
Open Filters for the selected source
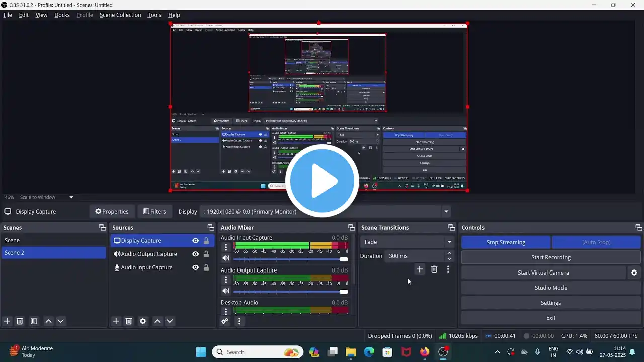[x=154, y=212]
